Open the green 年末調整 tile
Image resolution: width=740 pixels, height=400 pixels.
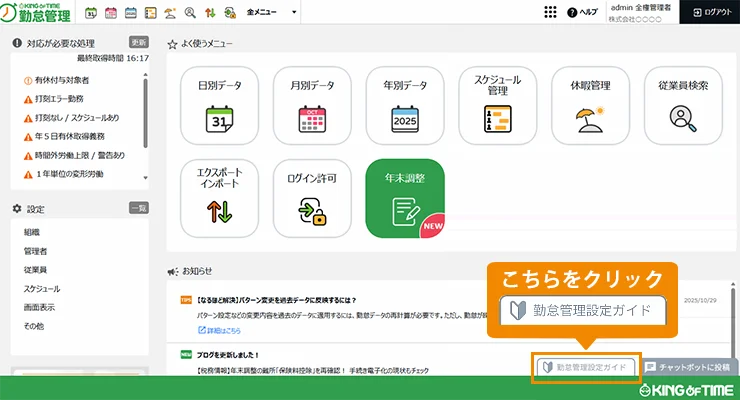point(405,198)
